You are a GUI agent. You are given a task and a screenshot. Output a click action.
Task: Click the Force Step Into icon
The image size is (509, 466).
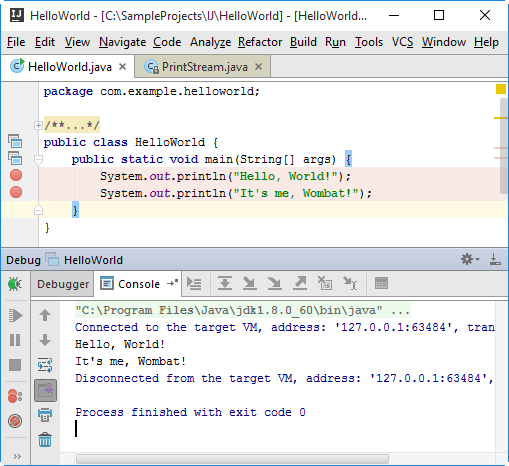click(x=275, y=284)
